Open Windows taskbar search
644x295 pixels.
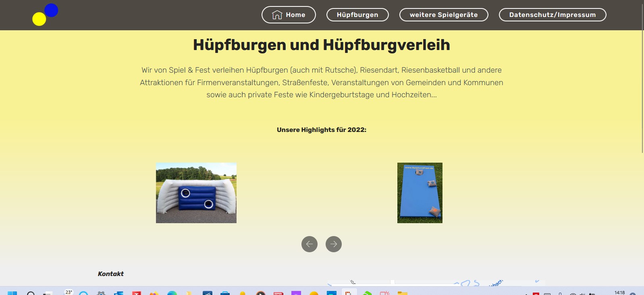point(31,293)
